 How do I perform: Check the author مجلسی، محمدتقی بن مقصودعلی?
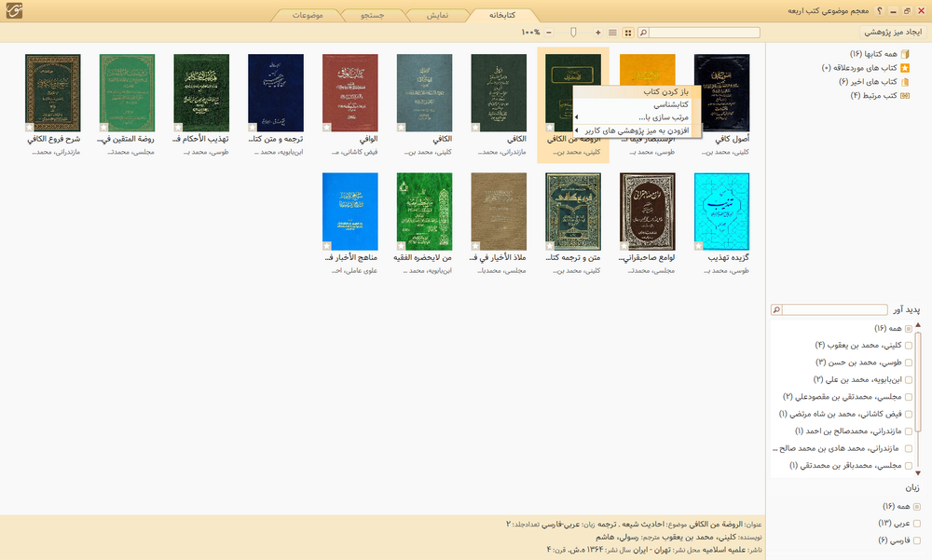point(908,397)
